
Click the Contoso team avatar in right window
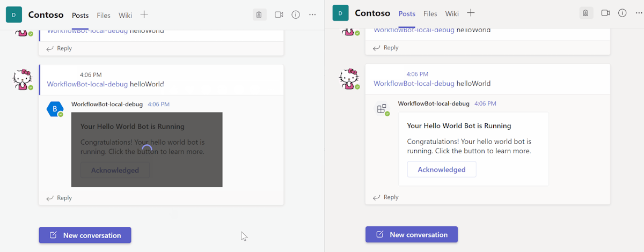pos(340,13)
